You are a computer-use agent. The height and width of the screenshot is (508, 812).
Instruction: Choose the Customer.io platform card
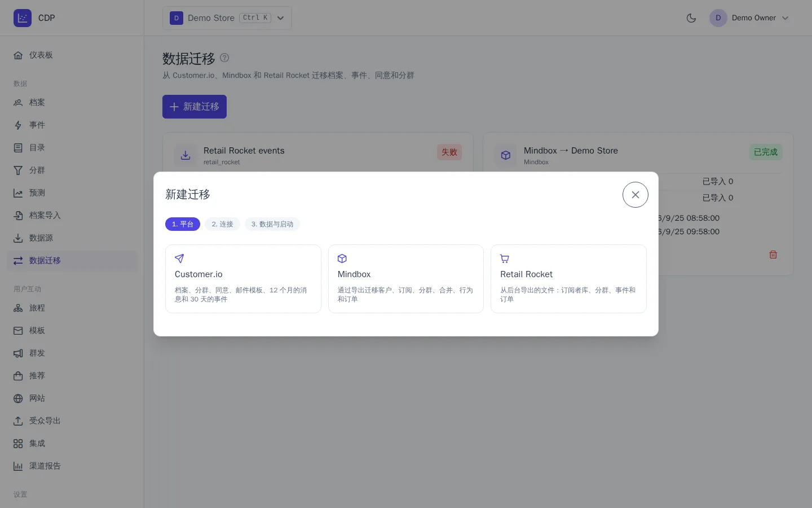pos(243,279)
